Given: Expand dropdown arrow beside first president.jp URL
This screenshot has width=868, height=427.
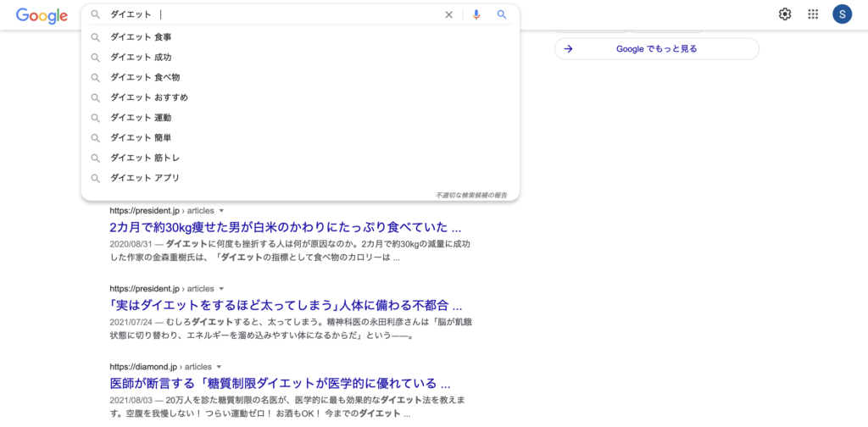Looking at the screenshot, I should 221,210.
